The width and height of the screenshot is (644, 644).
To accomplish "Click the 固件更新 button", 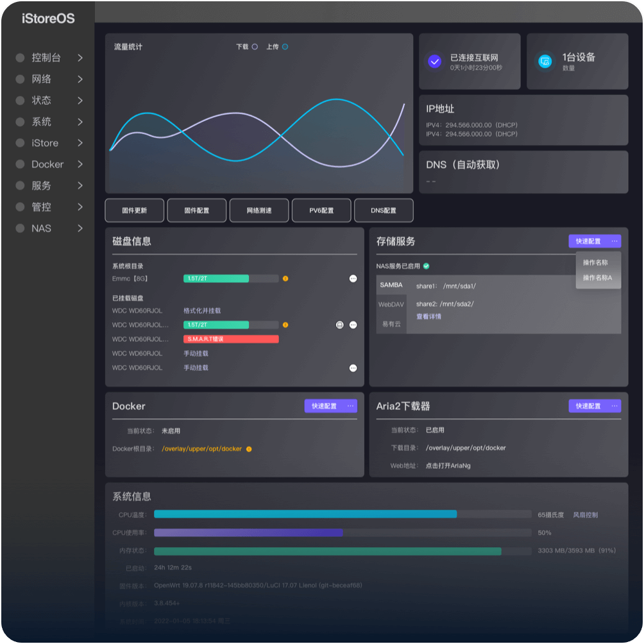I will [135, 210].
